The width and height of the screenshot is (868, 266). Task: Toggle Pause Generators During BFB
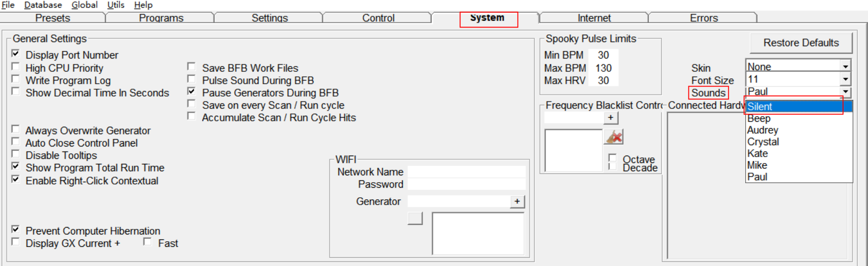coord(191,92)
